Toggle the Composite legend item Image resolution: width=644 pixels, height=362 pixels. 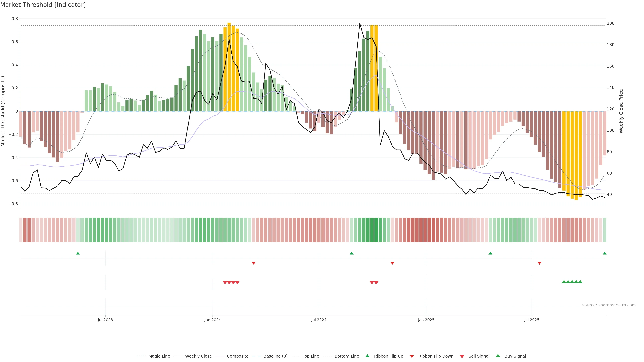(237, 356)
